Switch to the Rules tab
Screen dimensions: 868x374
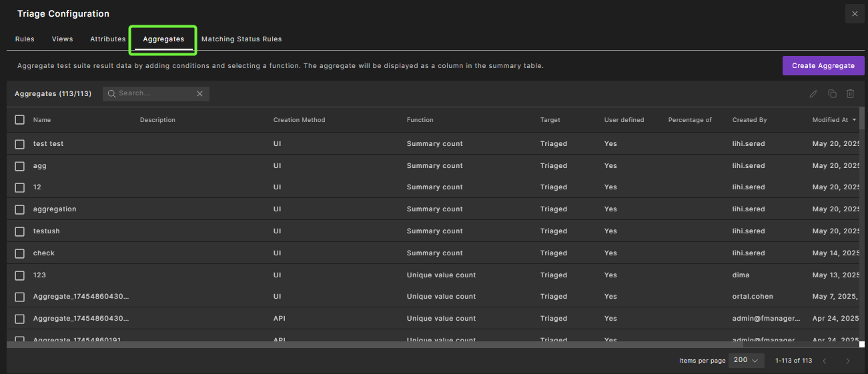point(25,39)
